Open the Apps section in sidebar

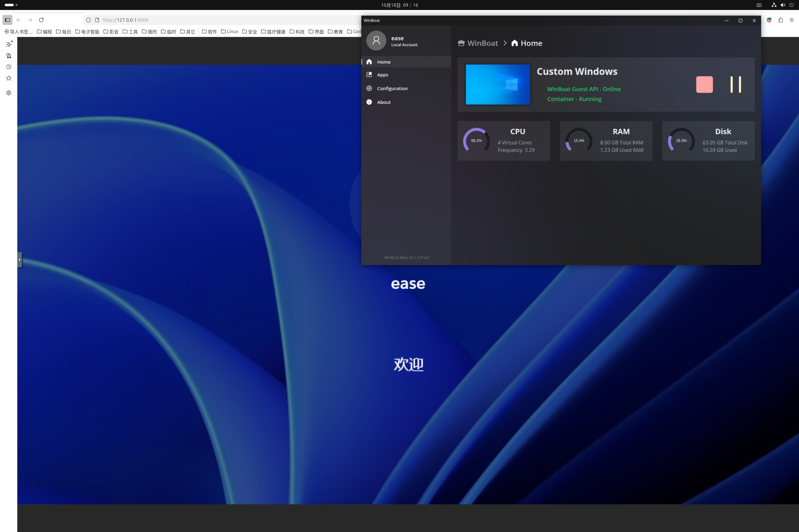[x=382, y=75]
